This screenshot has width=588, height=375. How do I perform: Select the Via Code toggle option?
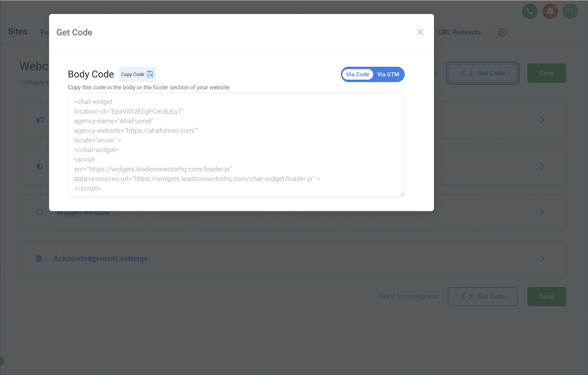tap(358, 74)
